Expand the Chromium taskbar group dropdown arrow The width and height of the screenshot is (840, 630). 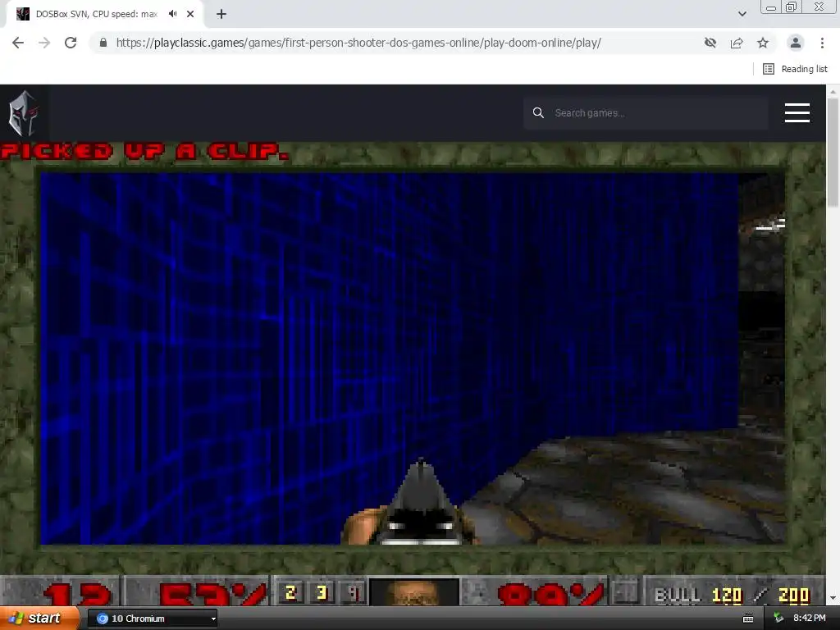coord(213,619)
